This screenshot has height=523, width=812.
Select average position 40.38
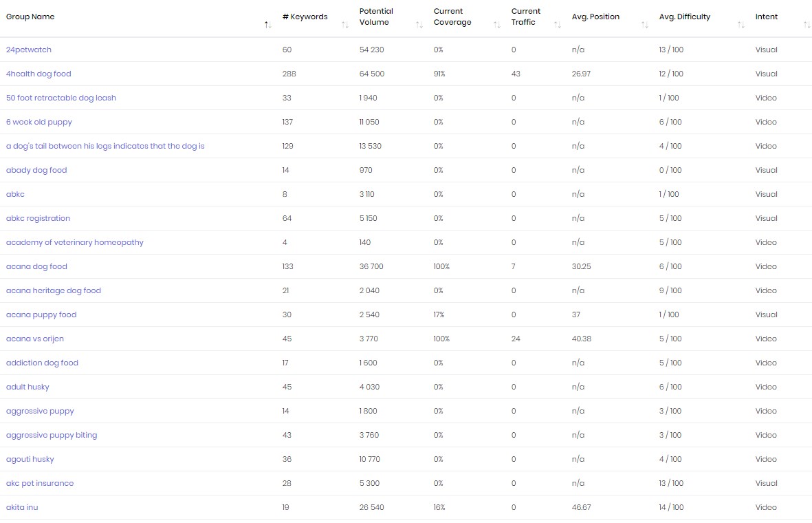(x=582, y=339)
